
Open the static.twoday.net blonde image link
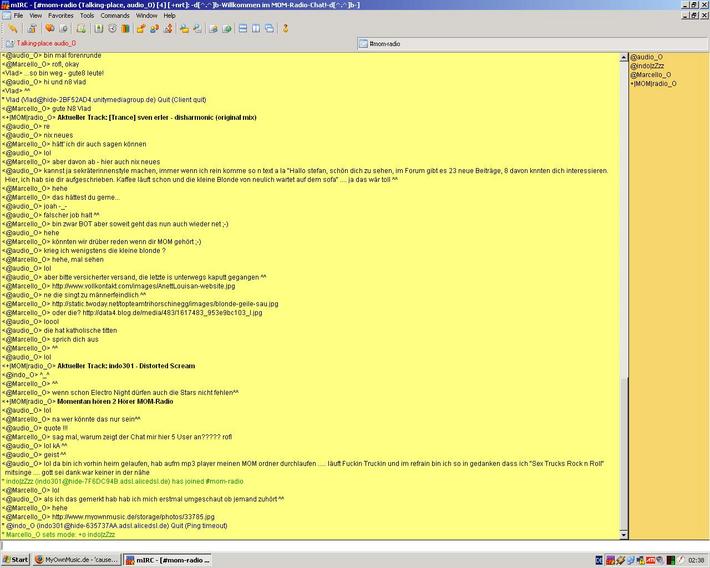click(x=165, y=304)
